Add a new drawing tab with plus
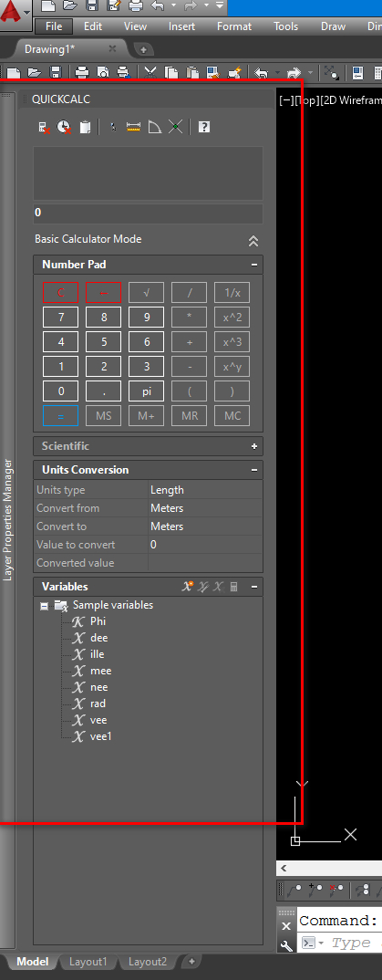382x980 pixels. tap(142, 49)
